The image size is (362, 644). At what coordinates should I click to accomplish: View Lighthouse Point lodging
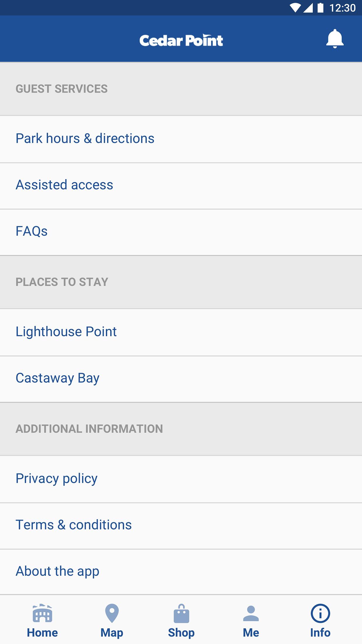181,332
